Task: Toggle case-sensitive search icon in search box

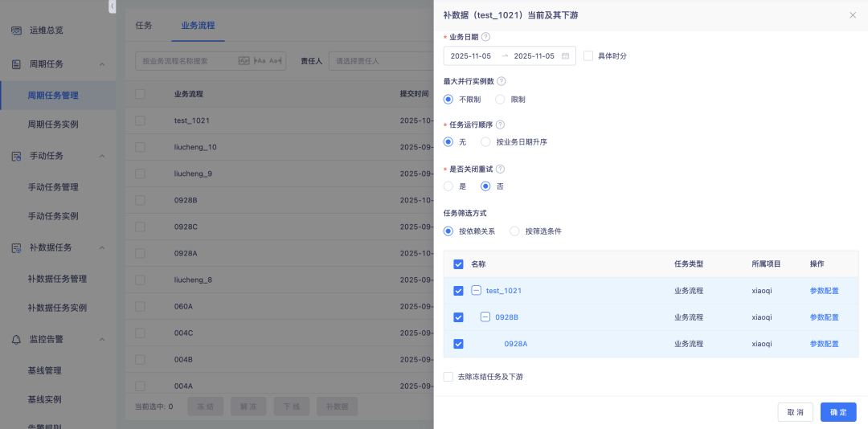Action: (x=244, y=61)
